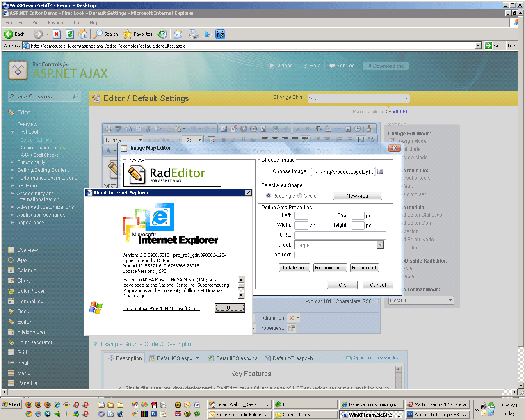The width and height of the screenshot is (525, 420).
Task: Open the View menu
Action: coord(37,23)
